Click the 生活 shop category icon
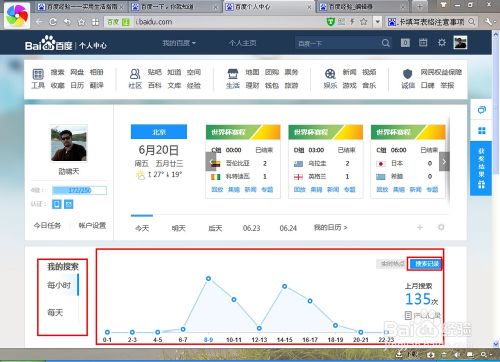 click(233, 74)
